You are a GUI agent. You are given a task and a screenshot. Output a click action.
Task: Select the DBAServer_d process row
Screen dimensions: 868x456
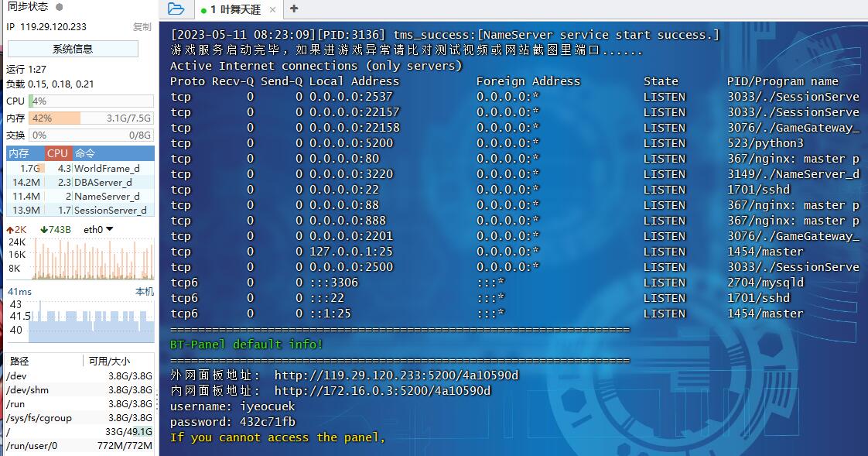point(80,182)
